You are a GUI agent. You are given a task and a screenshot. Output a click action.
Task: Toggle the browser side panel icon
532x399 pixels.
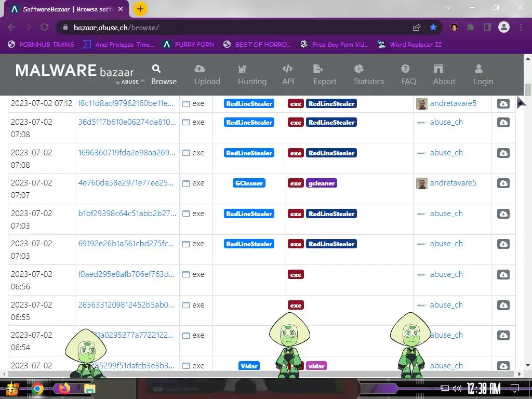click(x=487, y=27)
